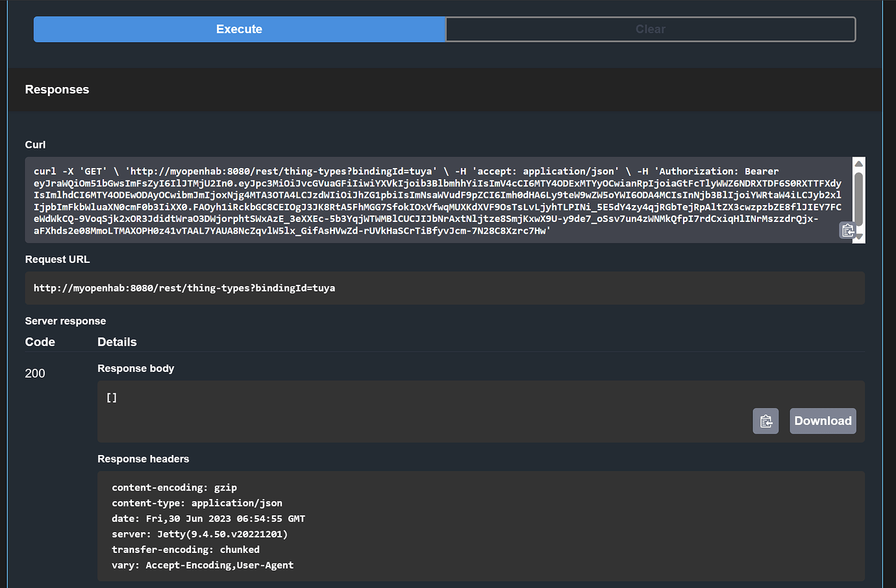Viewport: 896px width, 588px height.
Task: Click the empty array response body
Action: point(111,397)
